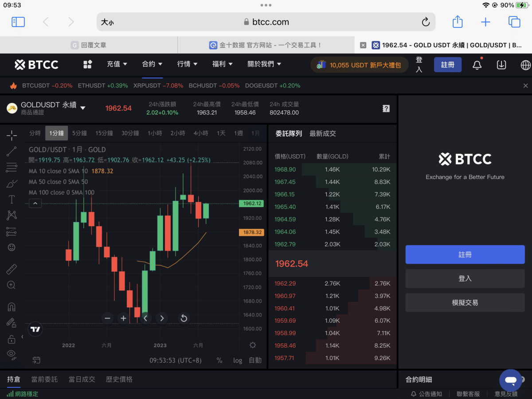Select the 1天 timeframe

click(221, 133)
